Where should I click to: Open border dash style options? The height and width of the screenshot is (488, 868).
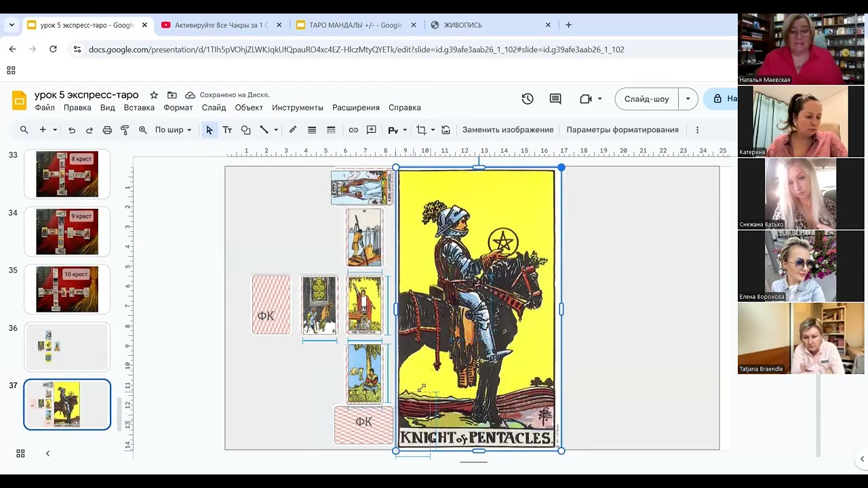coord(331,130)
